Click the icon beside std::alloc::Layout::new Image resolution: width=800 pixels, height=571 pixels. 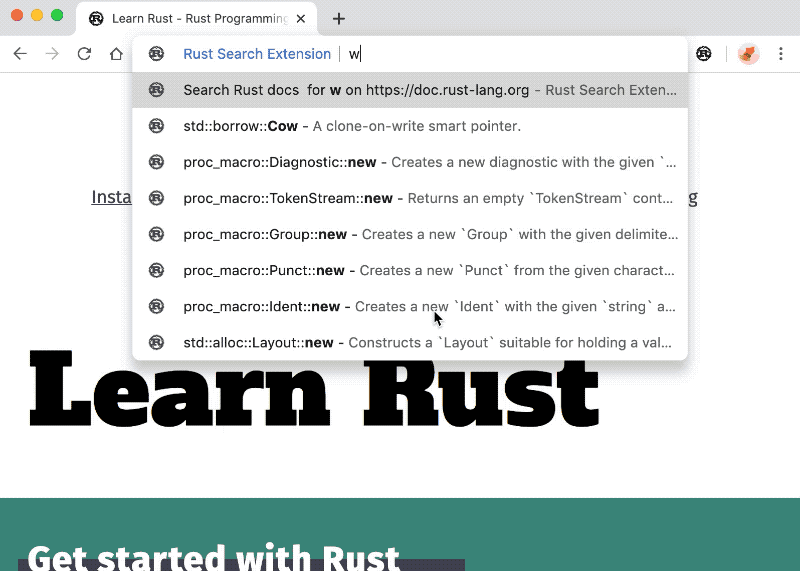click(x=156, y=342)
